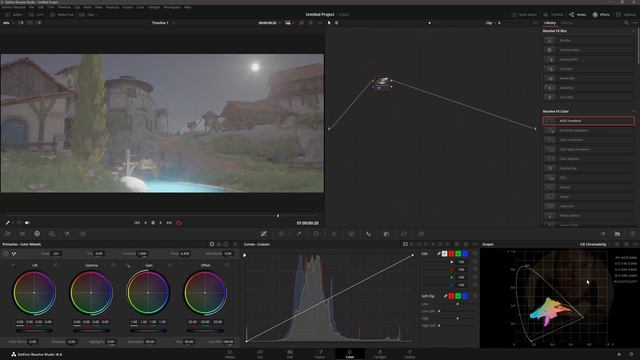Screen dimensions: 640x360
Task: Select the corrector node in the node graph
Action: 382,82
